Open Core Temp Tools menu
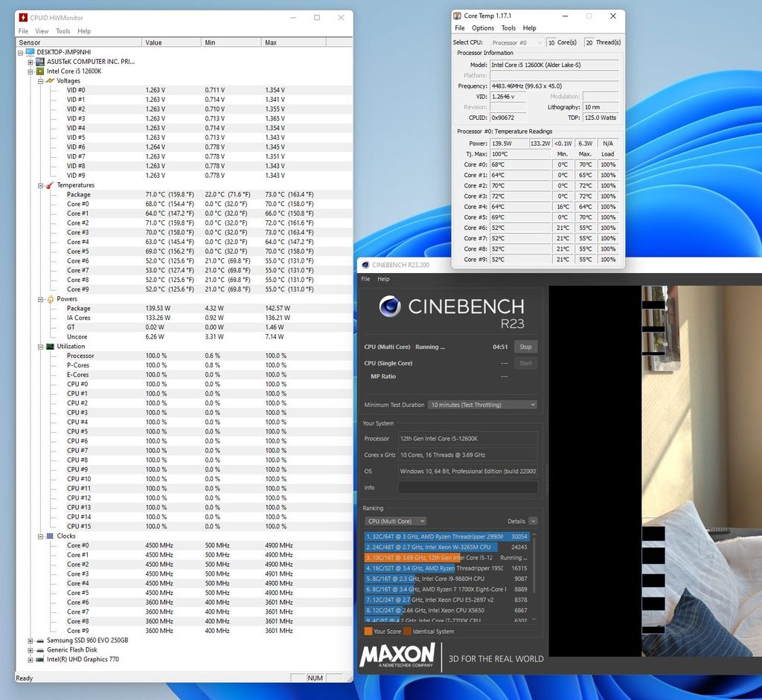 (508, 28)
